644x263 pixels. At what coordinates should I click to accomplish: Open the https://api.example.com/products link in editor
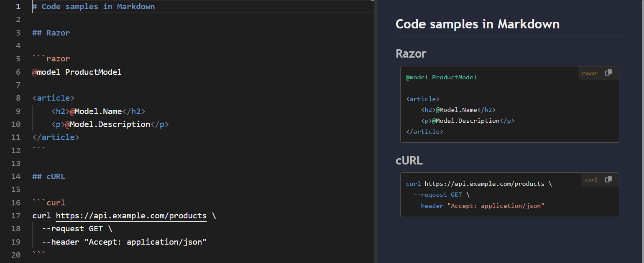(131, 216)
